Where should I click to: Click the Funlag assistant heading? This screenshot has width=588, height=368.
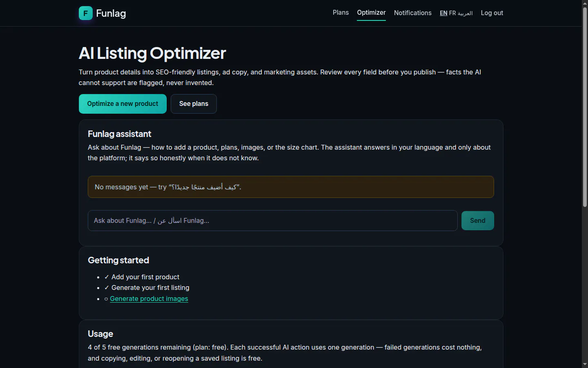click(119, 134)
